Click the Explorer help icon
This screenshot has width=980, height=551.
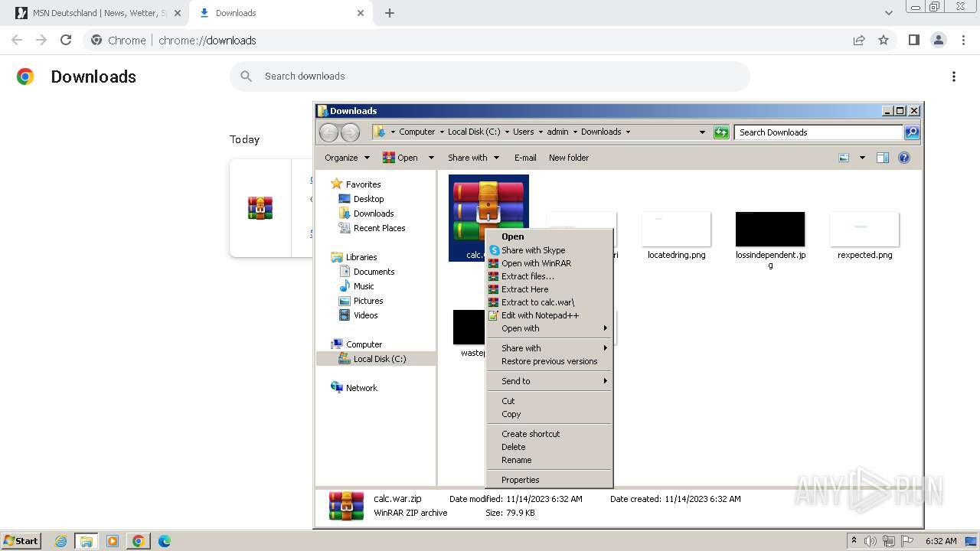tap(904, 158)
